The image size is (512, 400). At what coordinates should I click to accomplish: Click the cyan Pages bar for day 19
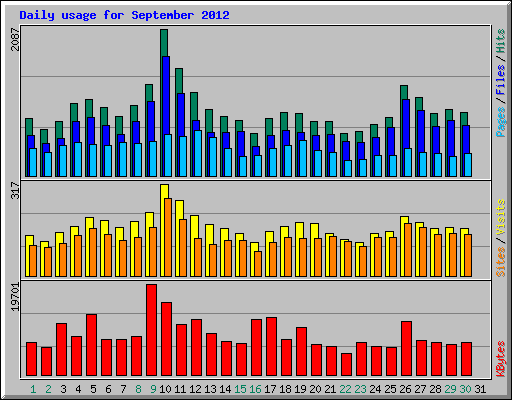click(303, 158)
